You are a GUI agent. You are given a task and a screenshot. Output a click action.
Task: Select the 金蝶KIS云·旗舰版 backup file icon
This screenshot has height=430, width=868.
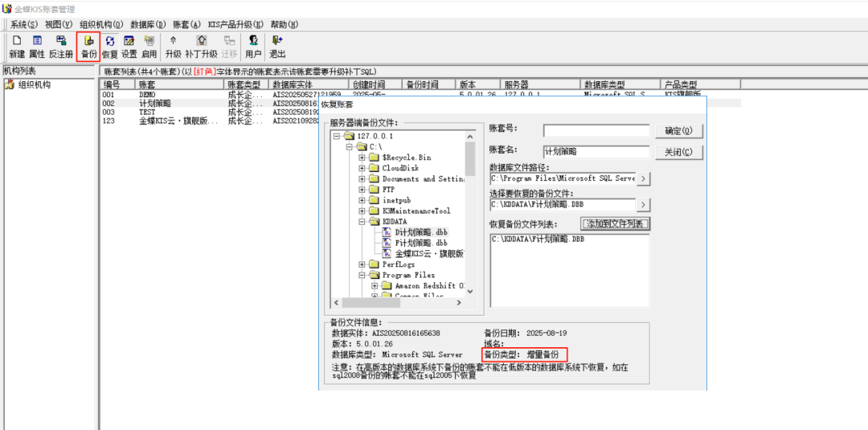tap(387, 253)
